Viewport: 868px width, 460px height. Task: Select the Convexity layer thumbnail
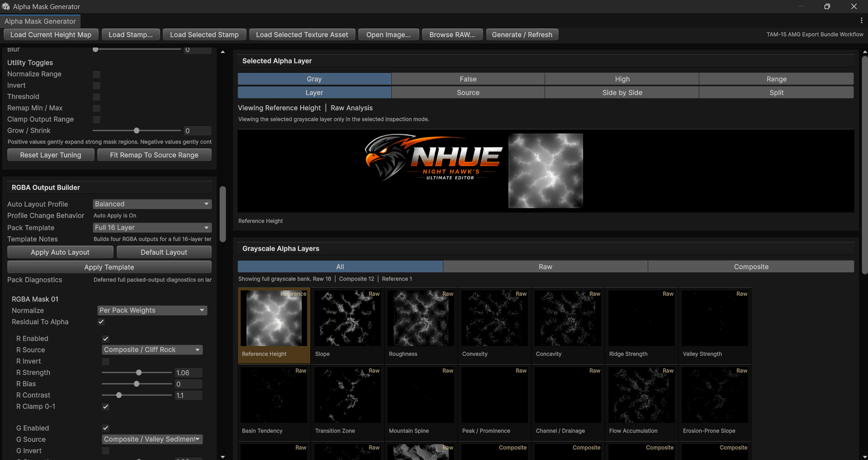pos(495,325)
